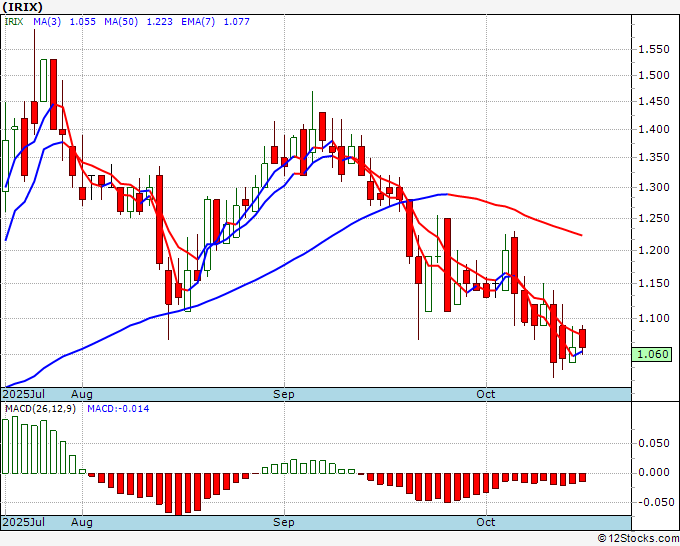
Task: Click the 1.400 price axis label
Action: tap(654, 129)
